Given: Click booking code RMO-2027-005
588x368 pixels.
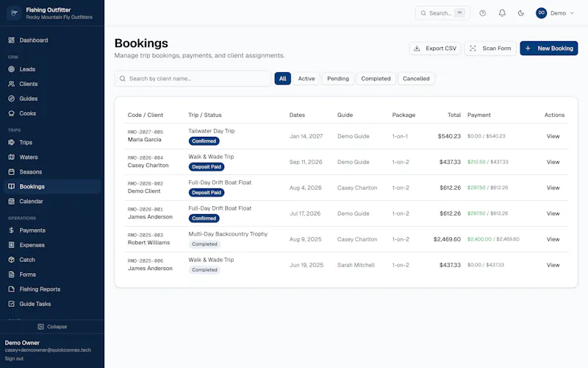Looking at the screenshot, I should [x=145, y=132].
